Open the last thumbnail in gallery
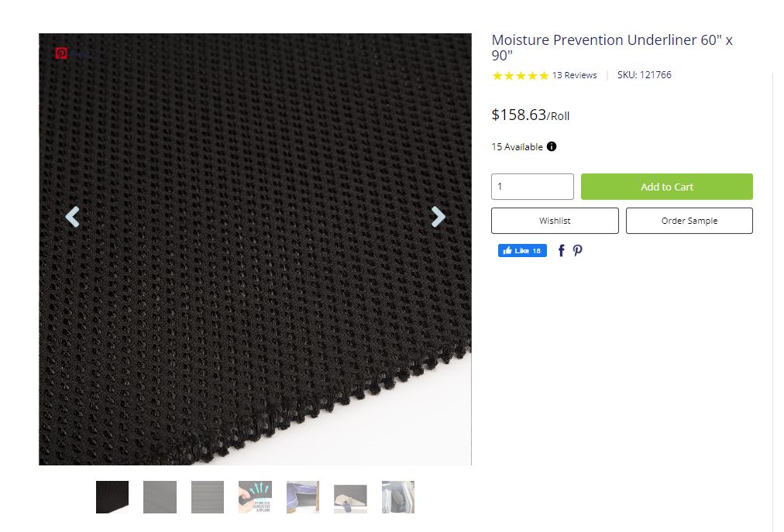 (397, 497)
